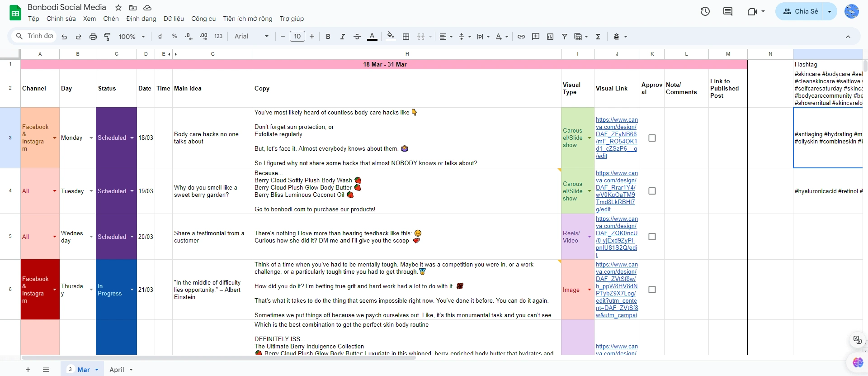This screenshot has height=376, width=868.
Task: Star the Bonbodi Social Media document
Action: [x=118, y=8]
